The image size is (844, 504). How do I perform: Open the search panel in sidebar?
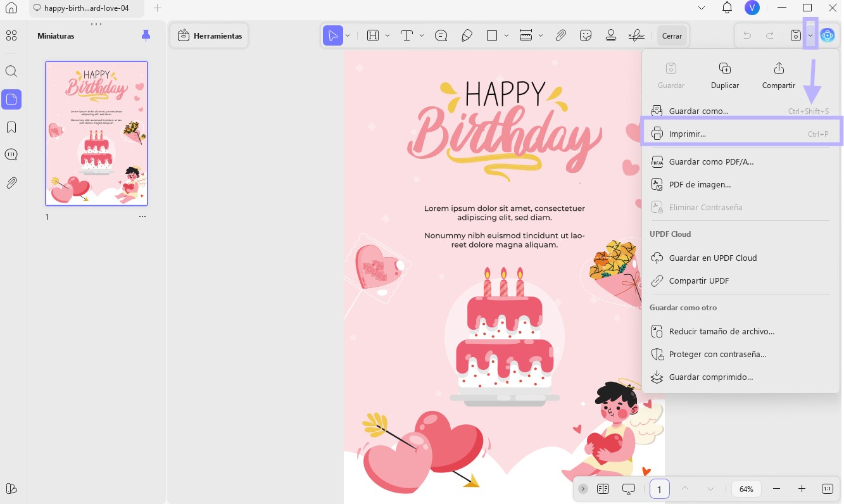point(11,72)
